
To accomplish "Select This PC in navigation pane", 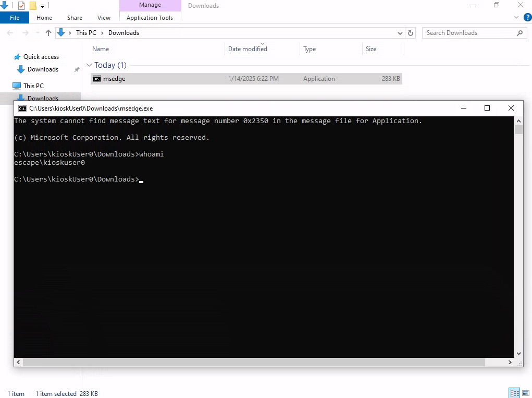I will [x=33, y=86].
